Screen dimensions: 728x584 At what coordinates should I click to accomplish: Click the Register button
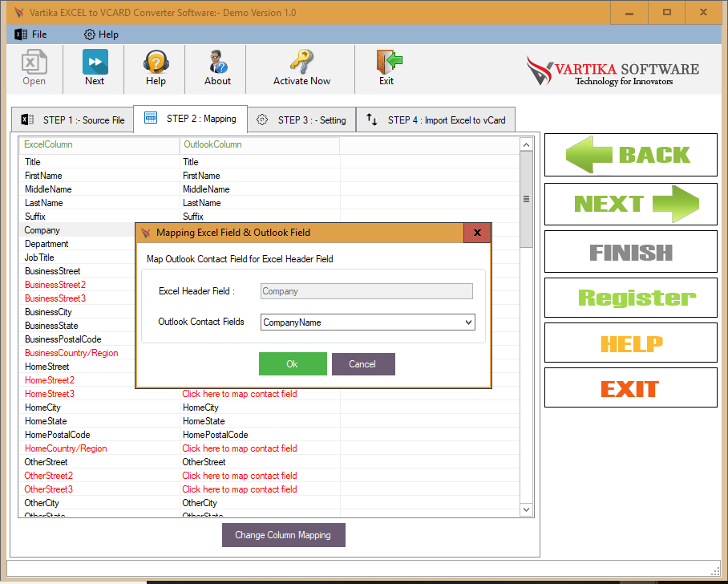[630, 298]
